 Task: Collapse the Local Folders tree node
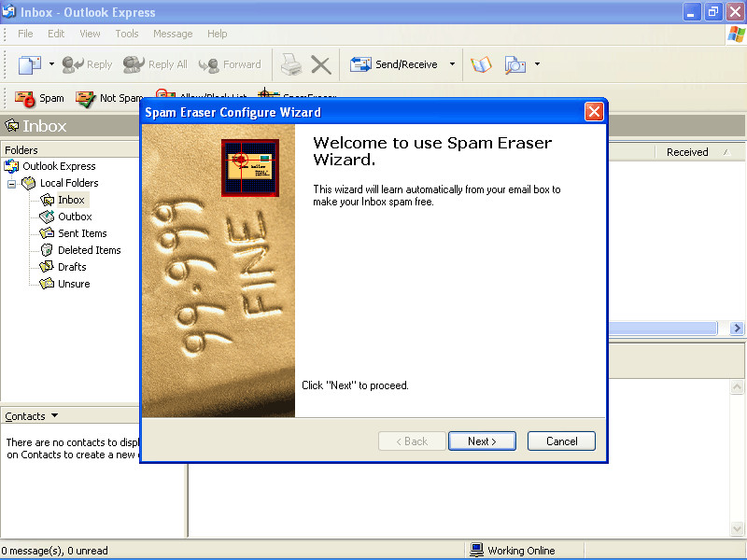coord(12,183)
